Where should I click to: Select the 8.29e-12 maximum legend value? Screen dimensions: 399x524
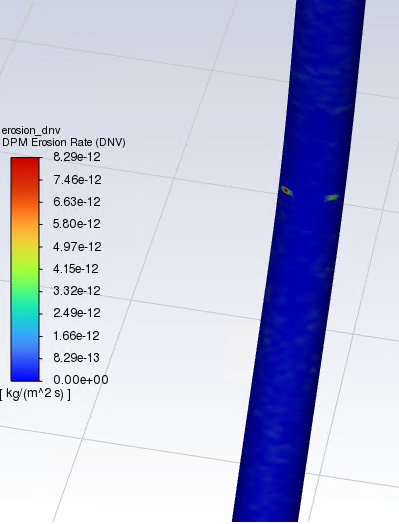[77, 157]
